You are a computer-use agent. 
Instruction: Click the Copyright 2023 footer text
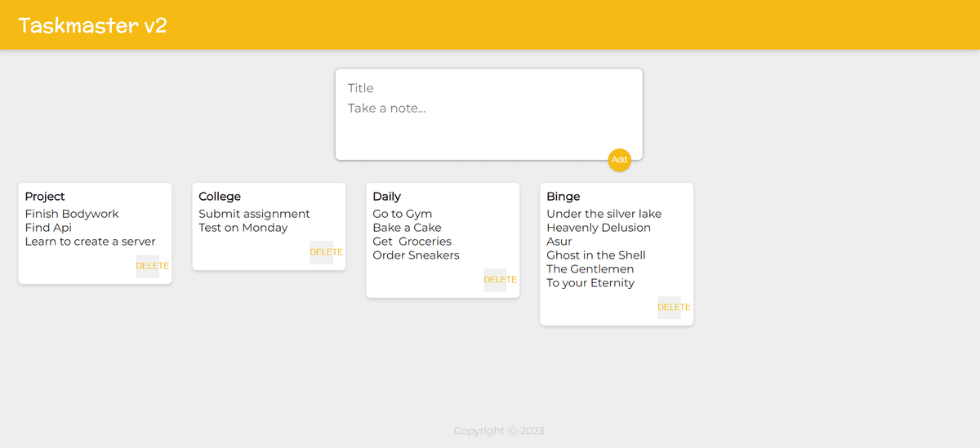[x=499, y=431]
